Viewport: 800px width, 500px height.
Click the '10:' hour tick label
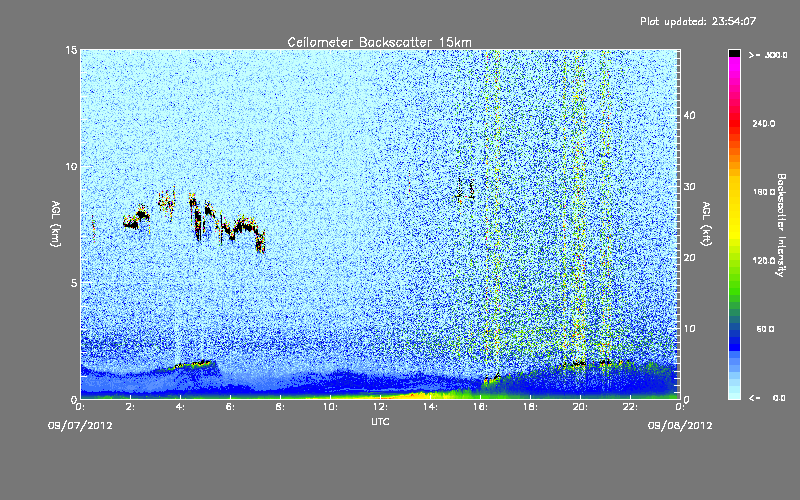[331, 407]
